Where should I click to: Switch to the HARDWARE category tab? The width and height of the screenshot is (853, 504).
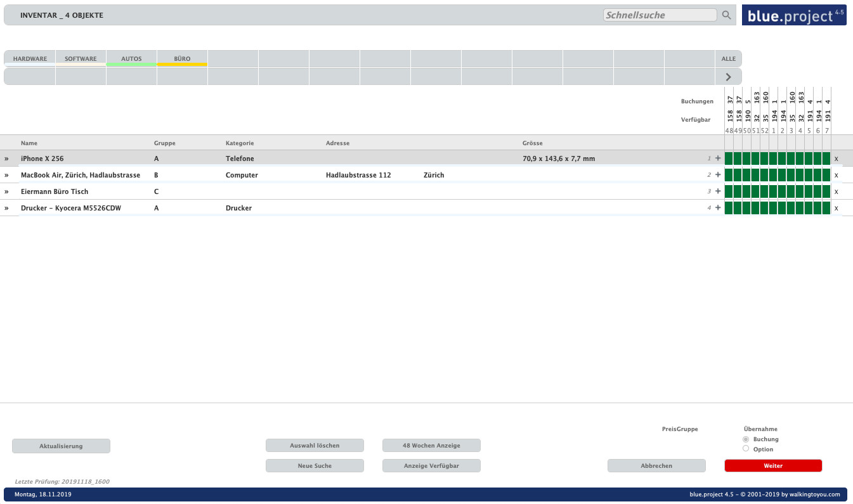[x=30, y=59]
